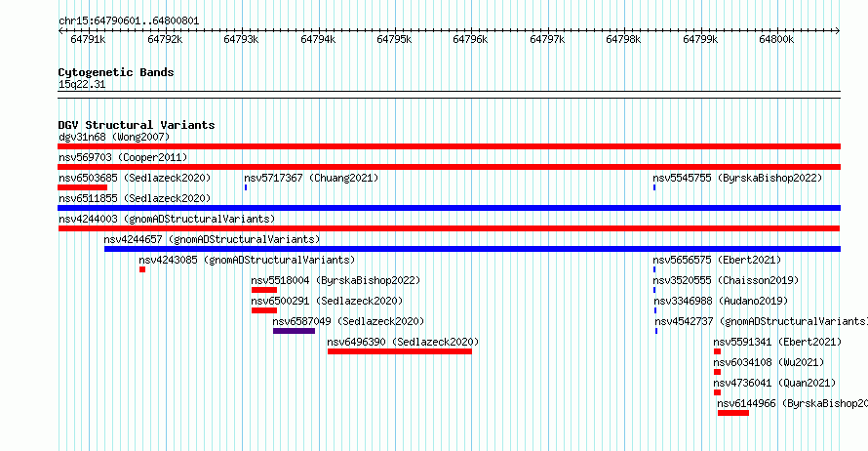The height and width of the screenshot is (451, 868).
Task: Click the blue marker under nsv5656575
Action: (x=654, y=269)
